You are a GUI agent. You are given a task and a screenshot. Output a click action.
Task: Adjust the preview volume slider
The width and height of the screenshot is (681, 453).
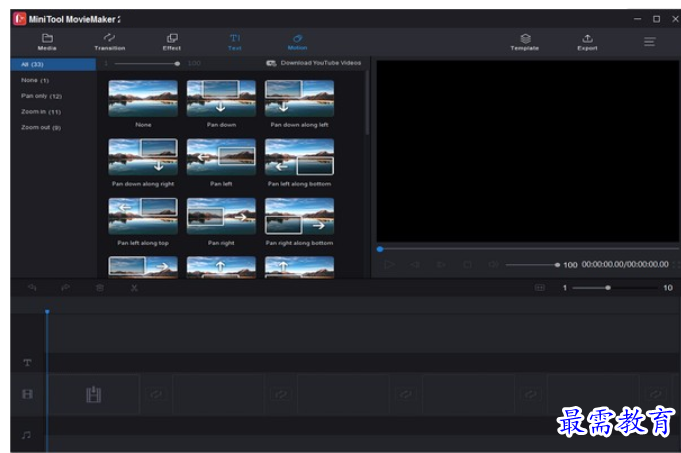pos(532,265)
